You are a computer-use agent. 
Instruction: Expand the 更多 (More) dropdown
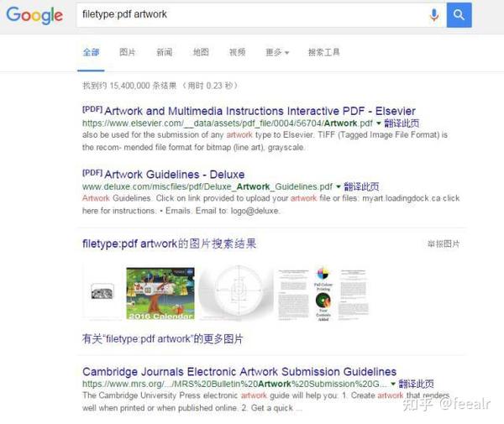pyautogui.click(x=277, y=52)
